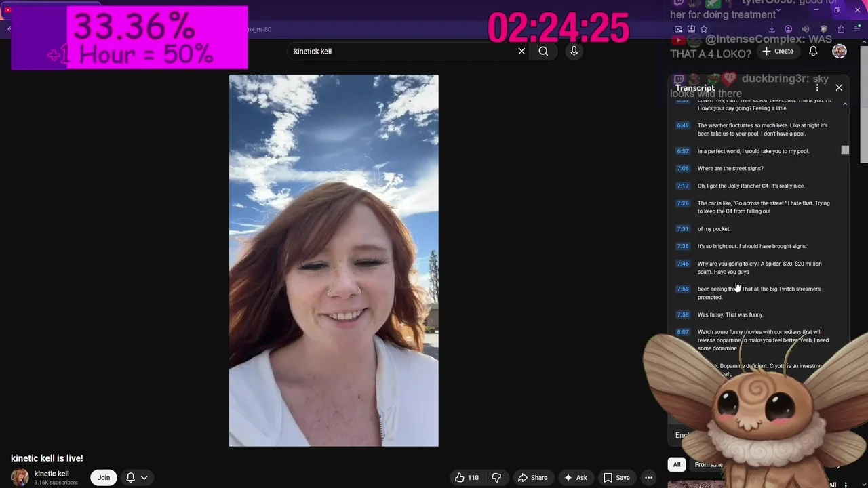The width and height of the screenshot is (868, 488).
Task: Open the kinetic kell channel name link
Action: click(x=52, y=474)
